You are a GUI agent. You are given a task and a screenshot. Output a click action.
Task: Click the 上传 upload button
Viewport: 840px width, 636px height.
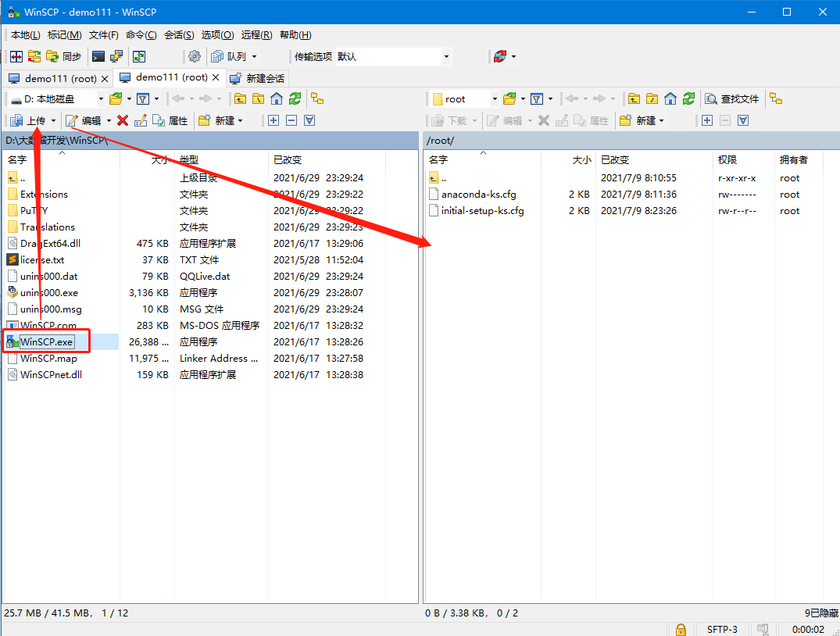coord(28,120)
